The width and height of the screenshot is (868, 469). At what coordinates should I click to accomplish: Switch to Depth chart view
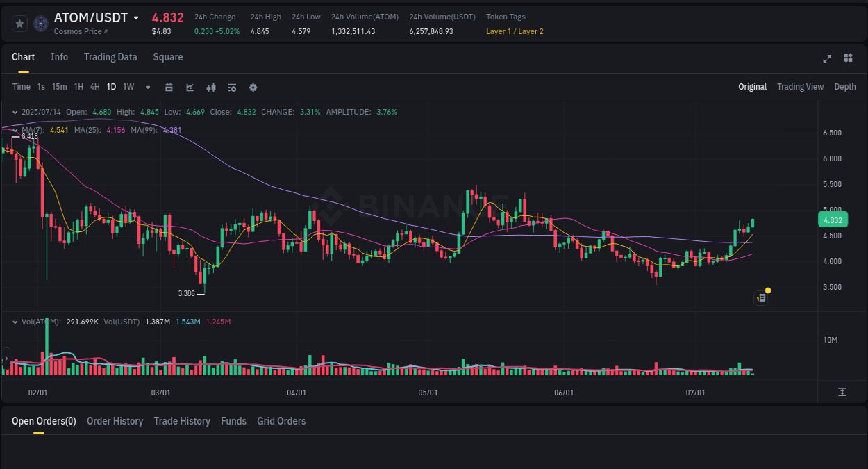[x=844, y=86]
